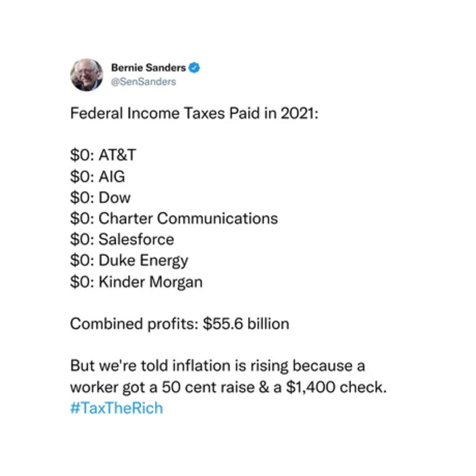This screenshot has width=476, height=476.
Task: Click the 'Combined profits:' label
Action: 134,324
